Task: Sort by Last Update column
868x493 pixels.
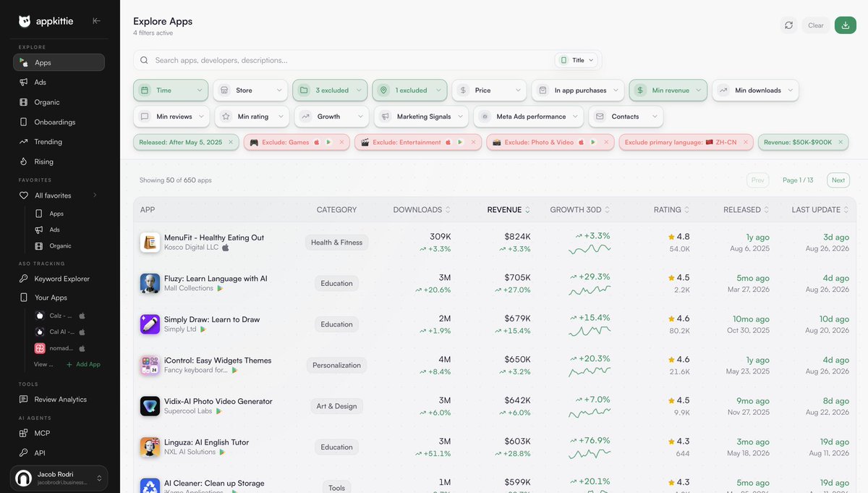Action: (x=820, y=210)
